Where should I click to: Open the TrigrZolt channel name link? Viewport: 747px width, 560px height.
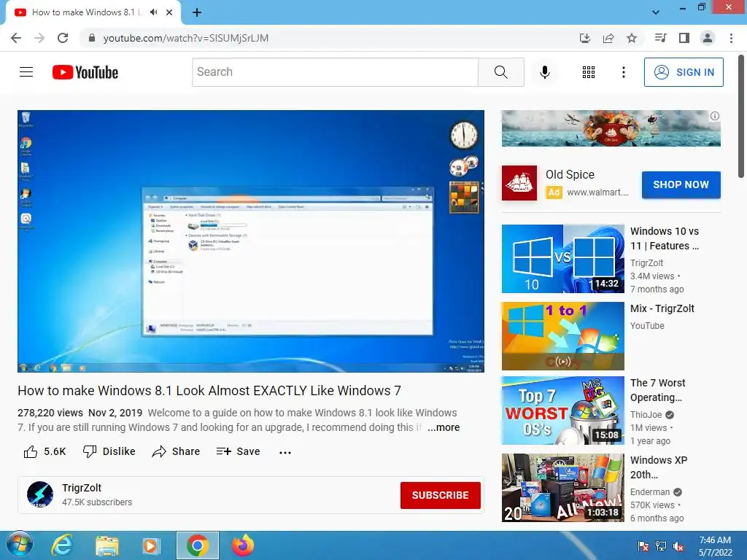82,488
